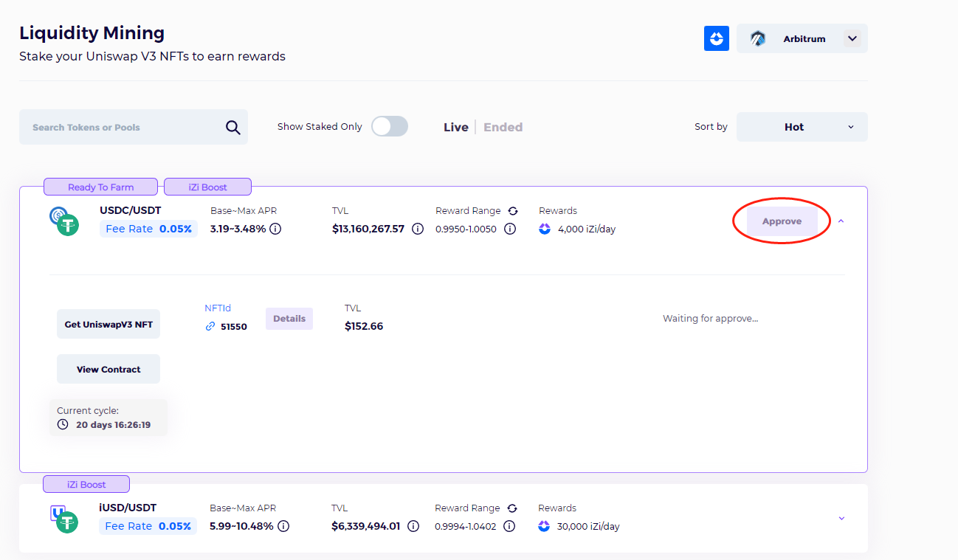This screenshot has height=560, width=958.
Task: Click refresh icon in iUSD/USDT Reward Range
Action: click(x=512, y=508)
